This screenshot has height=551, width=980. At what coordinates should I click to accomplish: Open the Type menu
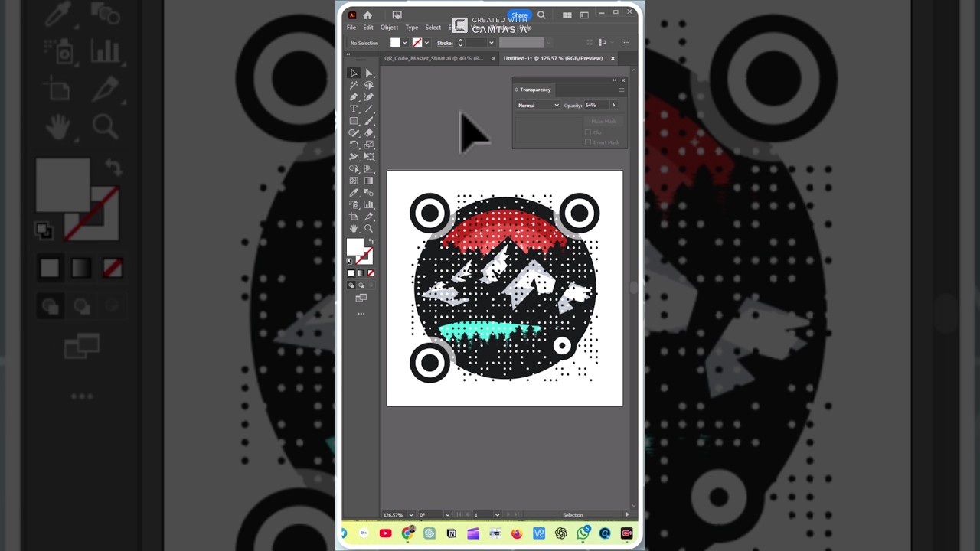412,28
